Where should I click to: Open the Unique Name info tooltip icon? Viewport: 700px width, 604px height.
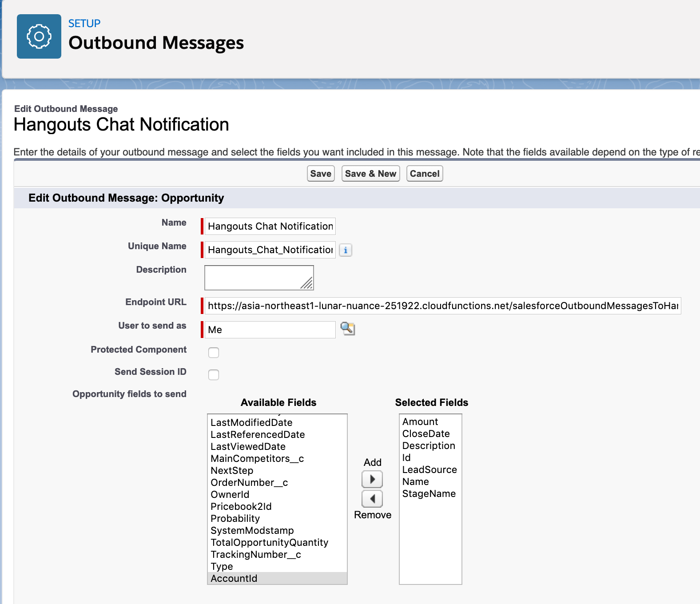tap(346, 250)
